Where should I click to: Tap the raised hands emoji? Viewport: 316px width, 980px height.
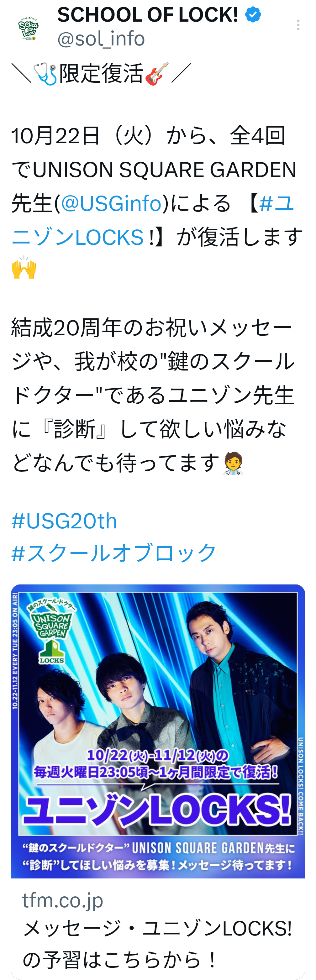pos(24,267)
